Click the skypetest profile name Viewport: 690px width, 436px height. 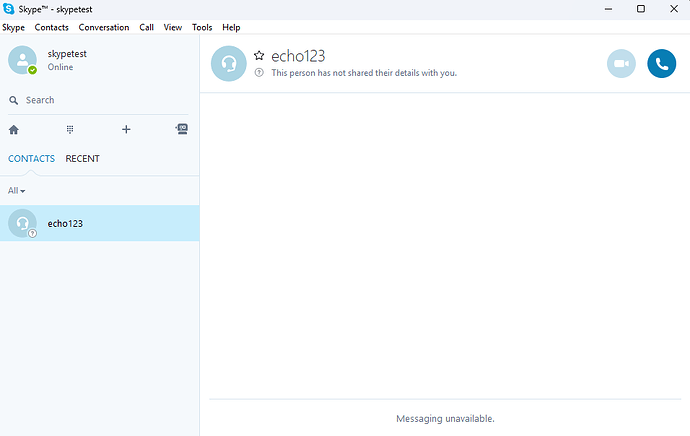(x=67, y=54)
